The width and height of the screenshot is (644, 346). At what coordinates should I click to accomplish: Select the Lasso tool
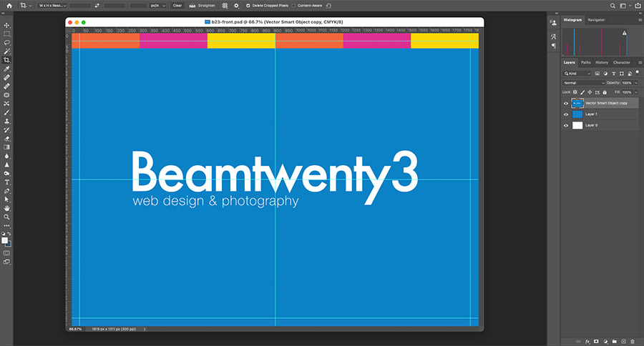click(6, 43)
